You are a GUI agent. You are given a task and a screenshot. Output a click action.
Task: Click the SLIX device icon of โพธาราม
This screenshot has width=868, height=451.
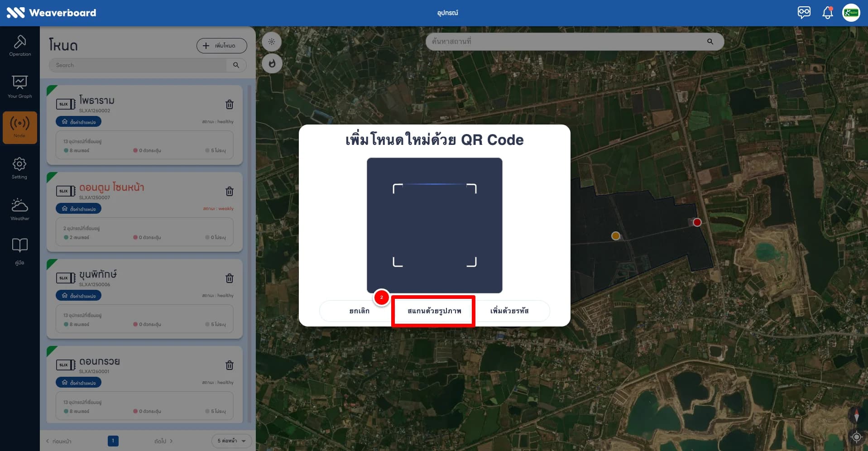pyautogui.click(x=66, y=104)
